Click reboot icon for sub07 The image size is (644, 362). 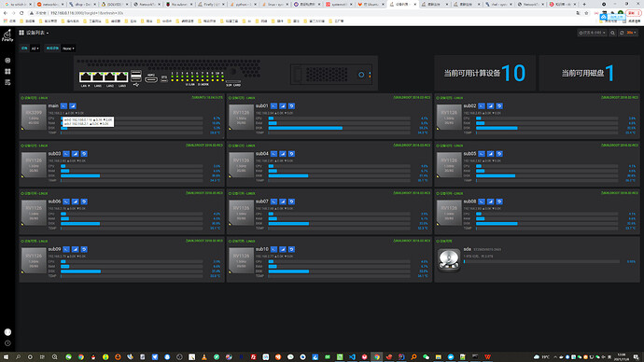(x=291, y=202)
